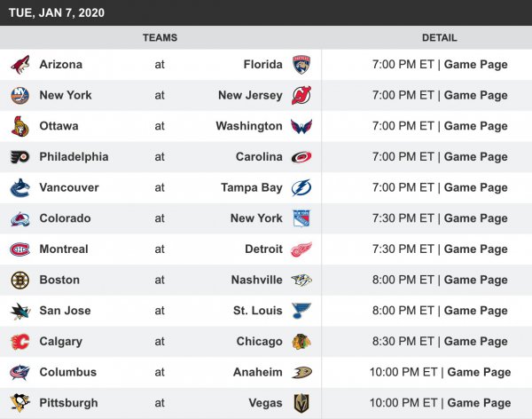The height and width of the screenshot is (419, 532).
Task: Click the Pittsburgh Penguins logo
Action: [20, 403]
